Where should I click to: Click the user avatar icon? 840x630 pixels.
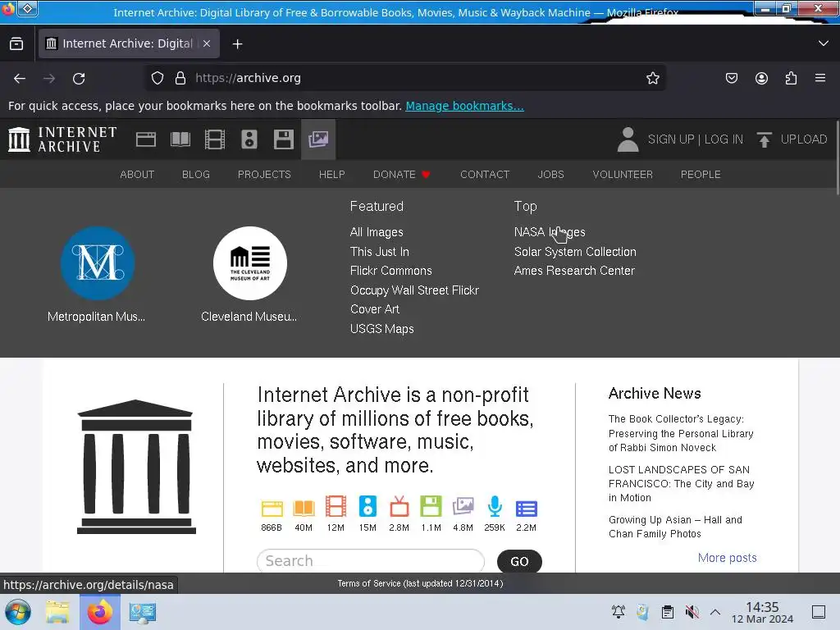[x=628, y=139]
